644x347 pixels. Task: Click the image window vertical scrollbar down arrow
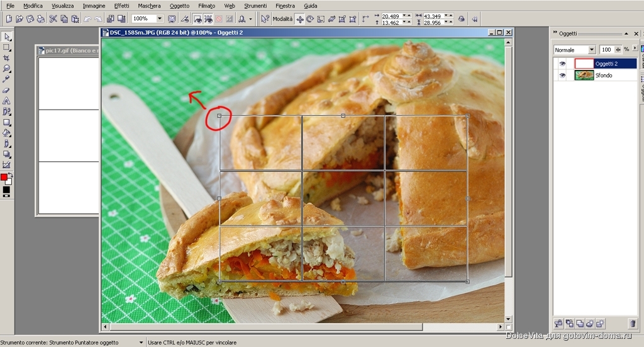click(508, 319)
